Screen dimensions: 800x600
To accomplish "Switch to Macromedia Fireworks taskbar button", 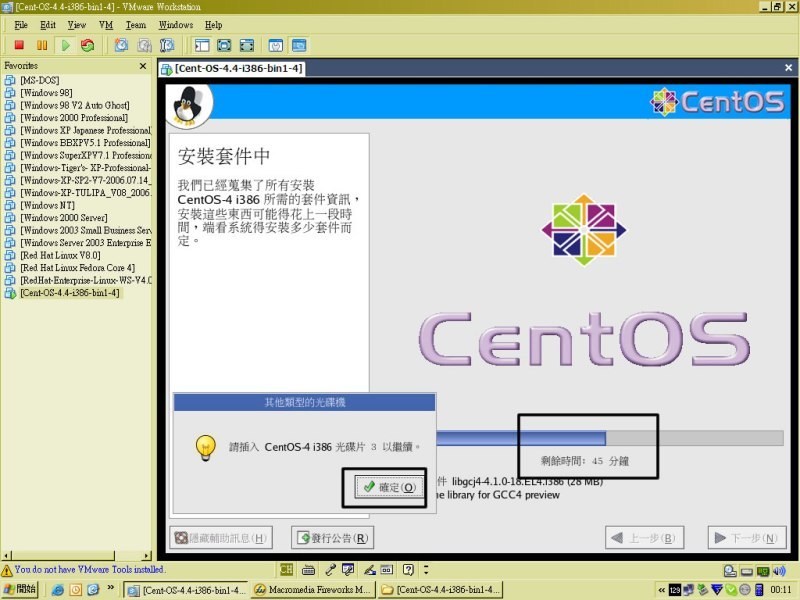I will tap(313, 590).
